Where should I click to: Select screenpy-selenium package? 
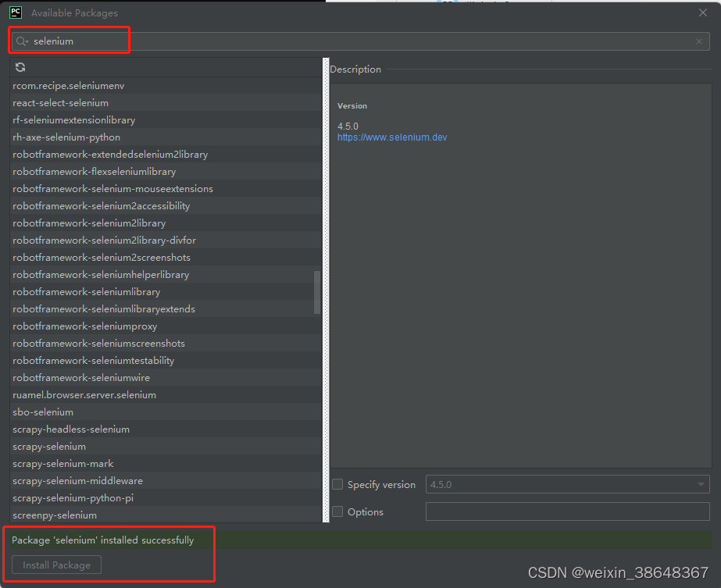tap(166, 515)
